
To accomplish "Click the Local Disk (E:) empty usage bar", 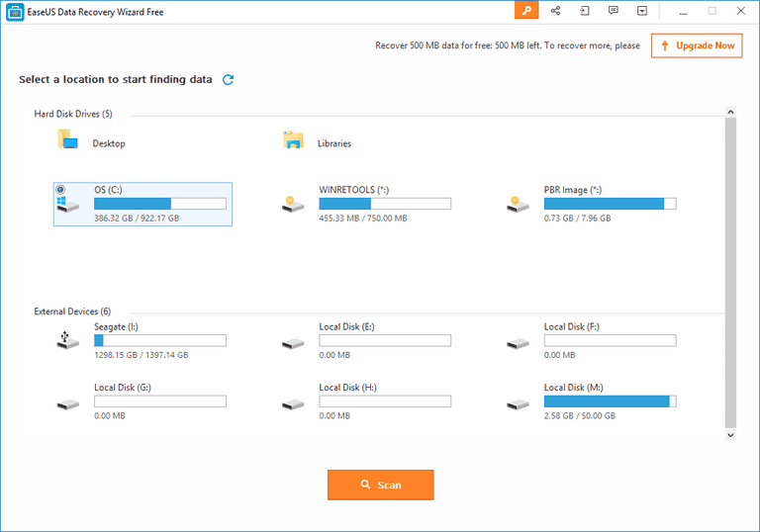I will point(385,340).
